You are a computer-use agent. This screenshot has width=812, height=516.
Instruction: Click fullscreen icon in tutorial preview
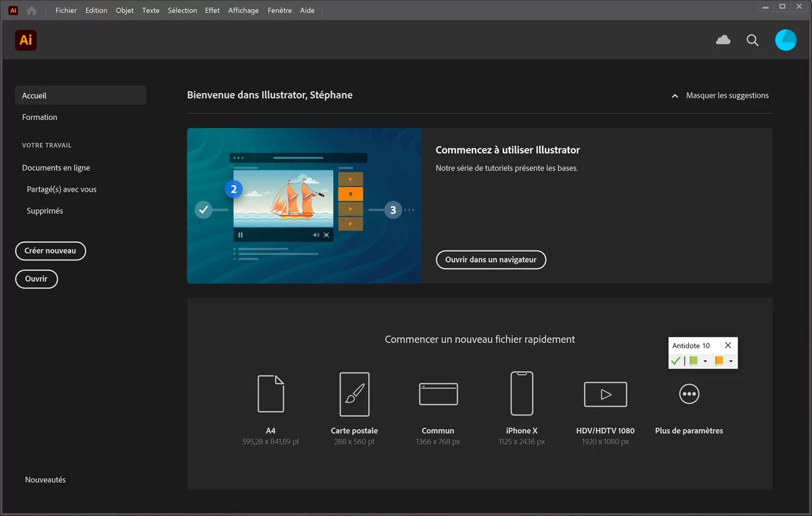coord(327,235)
